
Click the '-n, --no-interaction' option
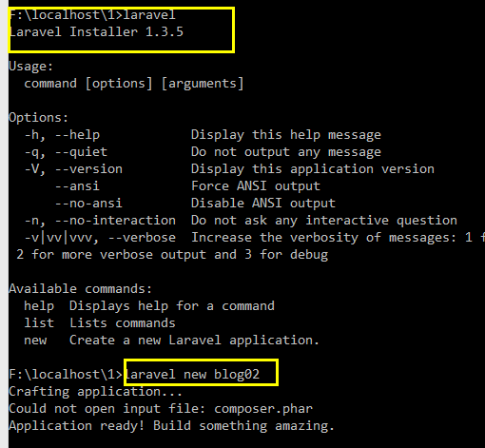point(100,221)
